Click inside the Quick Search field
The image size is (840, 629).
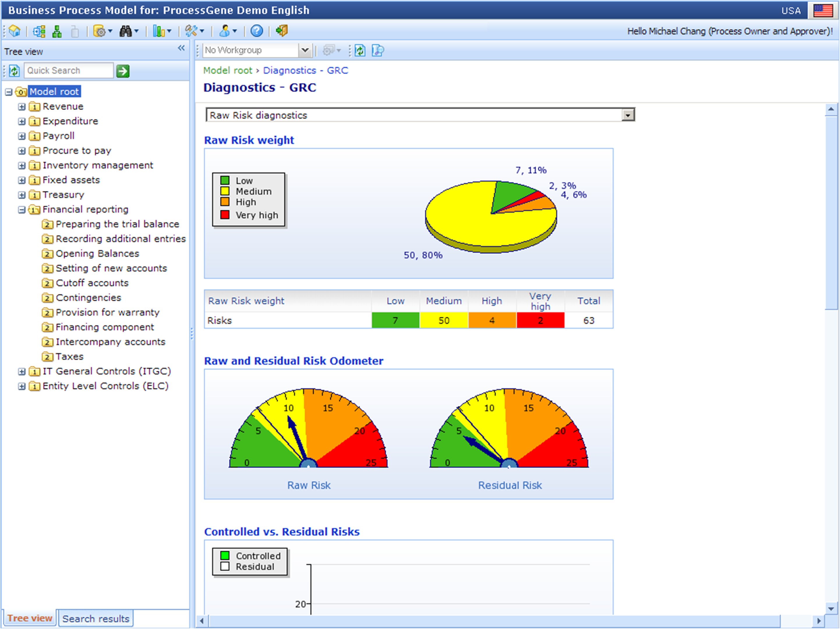click(68, 71)
